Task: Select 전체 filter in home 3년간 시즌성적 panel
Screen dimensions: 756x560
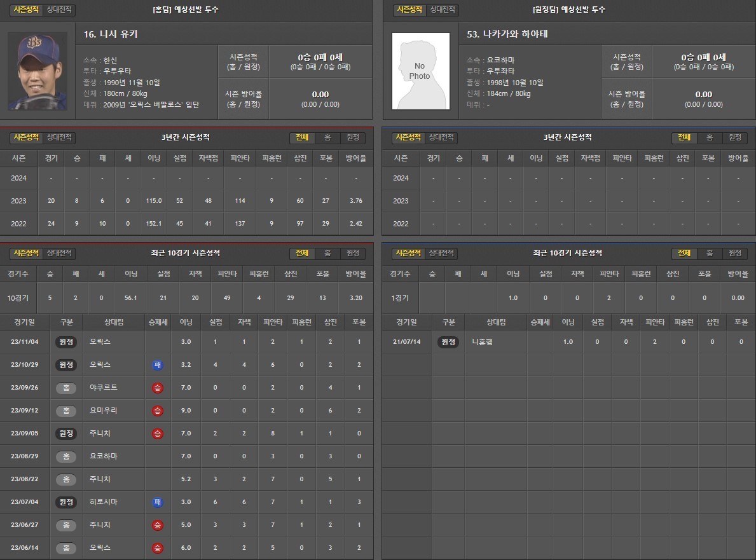Action: [302, 137]
